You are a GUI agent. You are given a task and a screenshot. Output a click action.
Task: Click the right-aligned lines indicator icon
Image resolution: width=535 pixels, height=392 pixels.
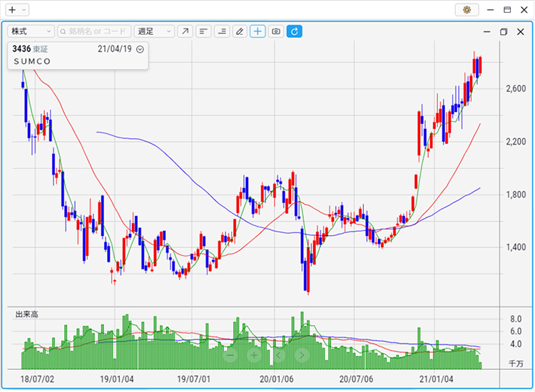point(222,31)
